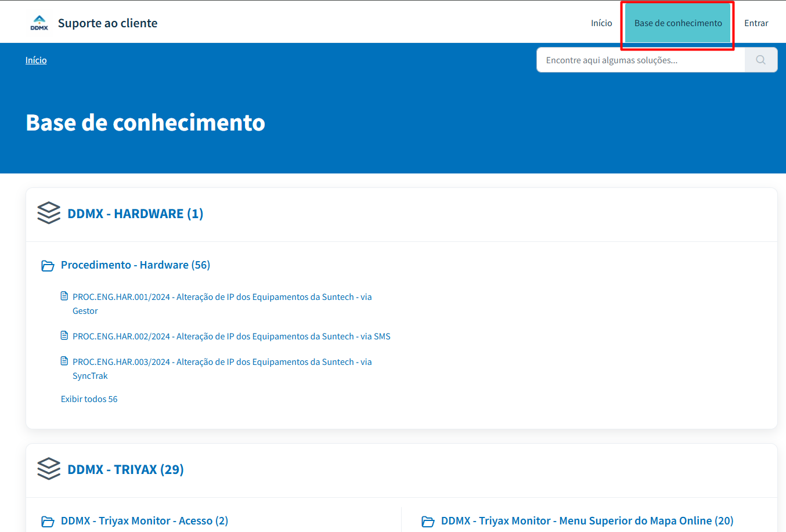Click the DDMX logo in the header
The image size is (786, 532).
click(x=39, y=23)
